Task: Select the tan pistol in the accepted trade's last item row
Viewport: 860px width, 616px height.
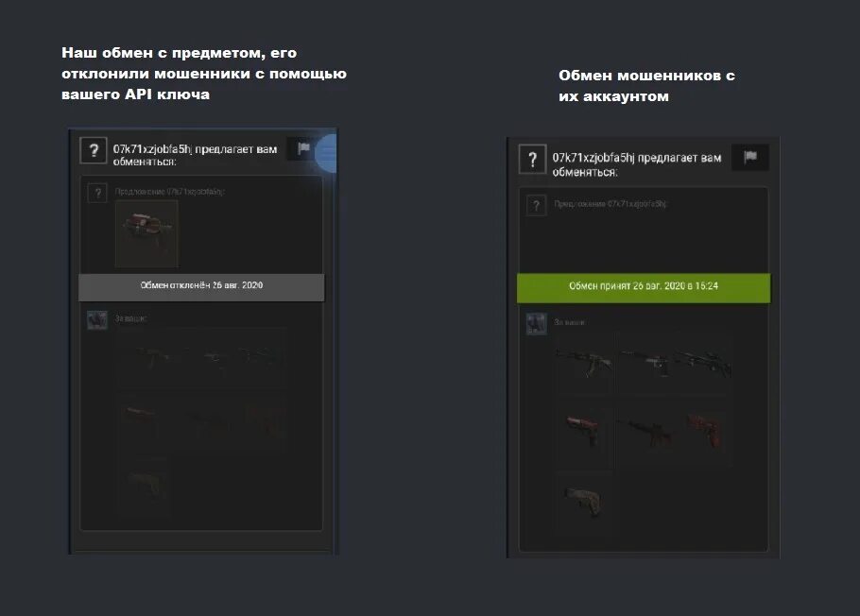Action: (584, 502)
